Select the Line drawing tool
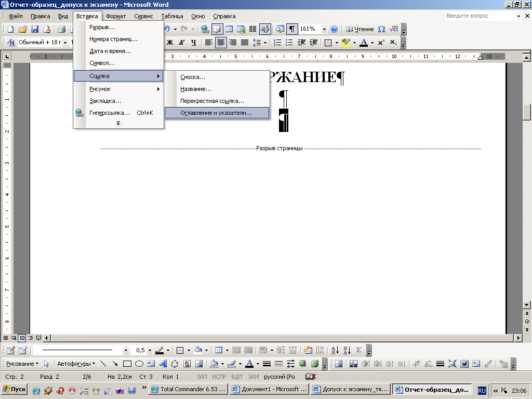Image resolution: width=532 pixels, height=399 pixels. click(103, 364)
